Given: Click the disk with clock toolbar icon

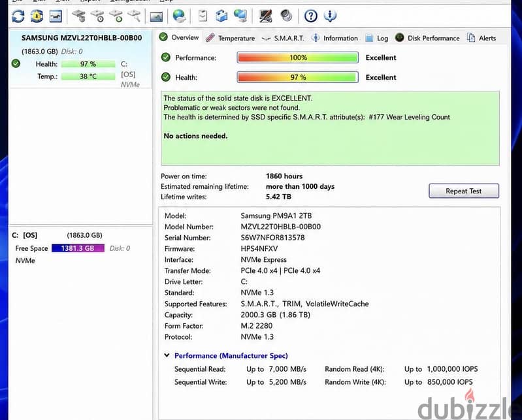Looking at the screenshot, I should (97, 16).
